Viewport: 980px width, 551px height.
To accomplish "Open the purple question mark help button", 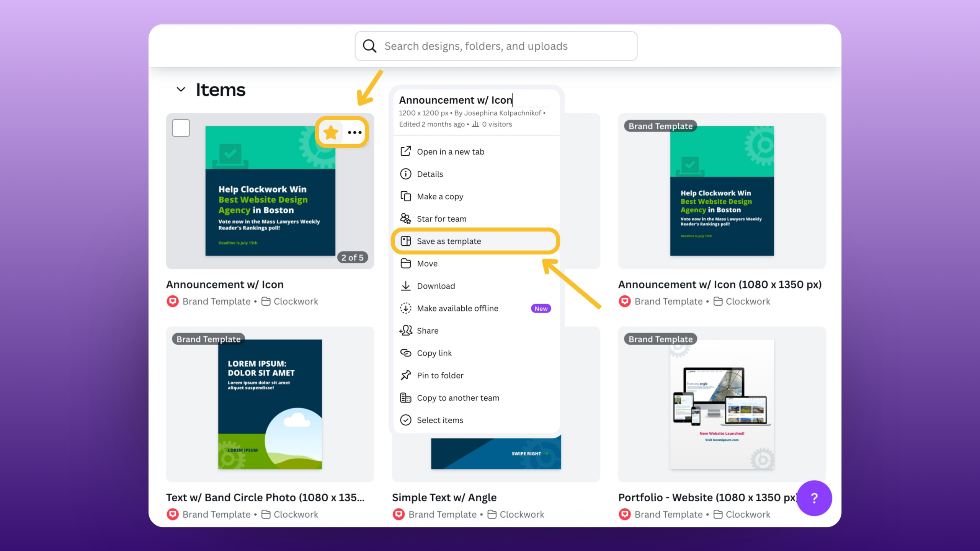I will pyautogui.click(x=814, y=498).
